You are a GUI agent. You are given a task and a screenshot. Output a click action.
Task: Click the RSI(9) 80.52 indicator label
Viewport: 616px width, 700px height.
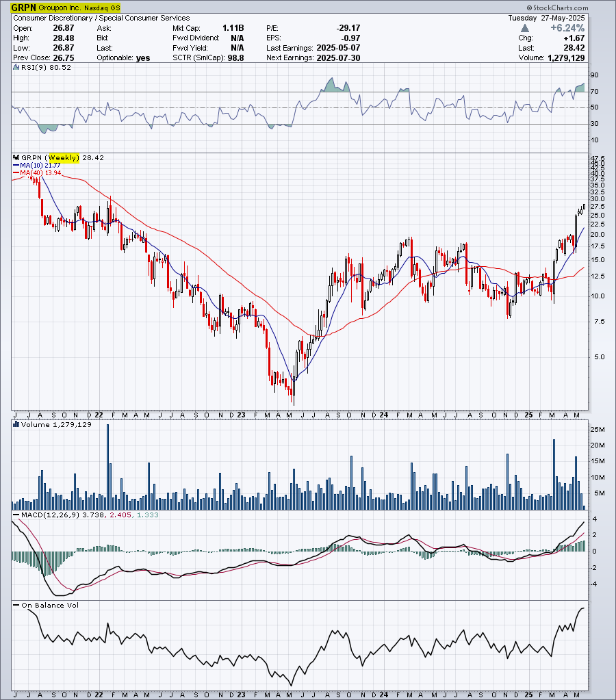[x=47, y=68]
